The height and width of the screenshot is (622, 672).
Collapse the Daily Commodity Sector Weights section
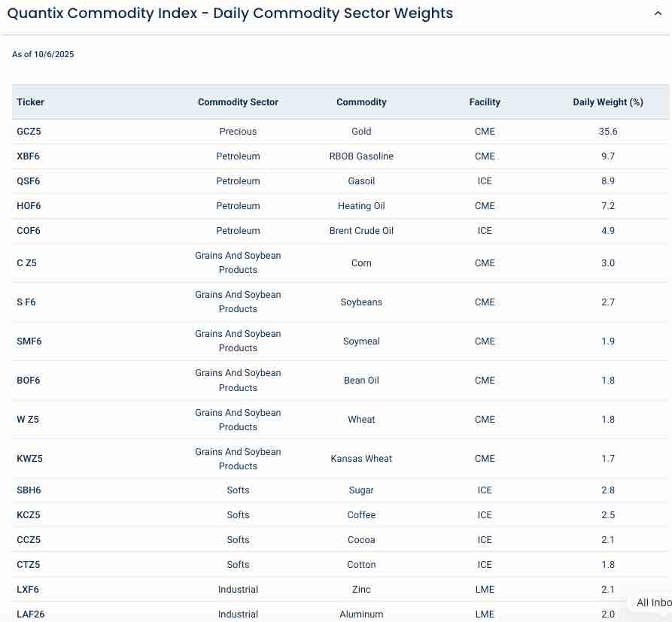tap(658, 13)
